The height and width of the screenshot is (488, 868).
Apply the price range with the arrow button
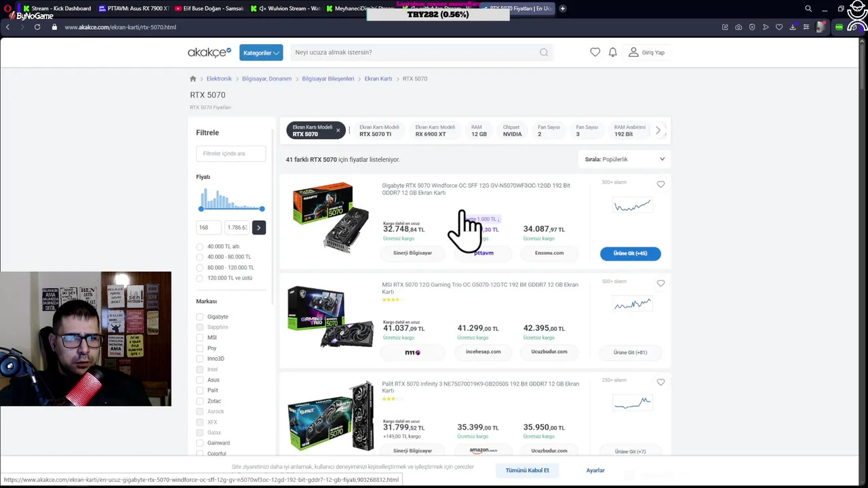click(x=258, y=228)
